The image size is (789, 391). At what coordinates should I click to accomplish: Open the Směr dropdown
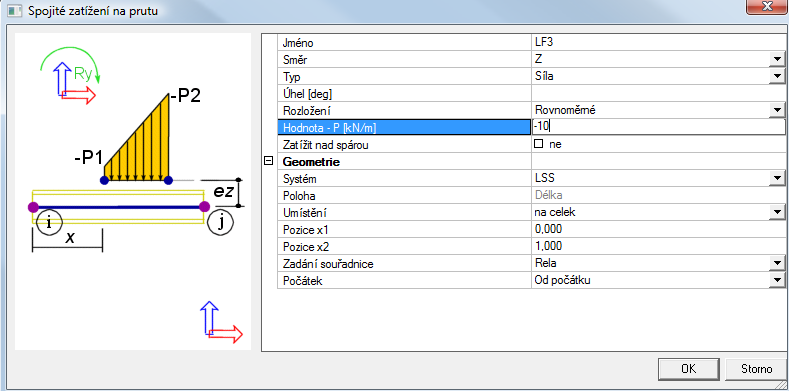tap(778, 60)
